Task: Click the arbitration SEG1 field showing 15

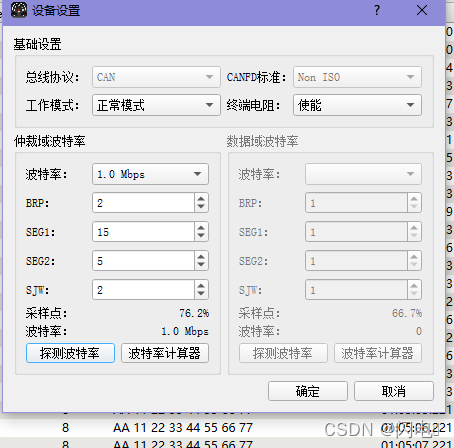Action: coord(143,232)
